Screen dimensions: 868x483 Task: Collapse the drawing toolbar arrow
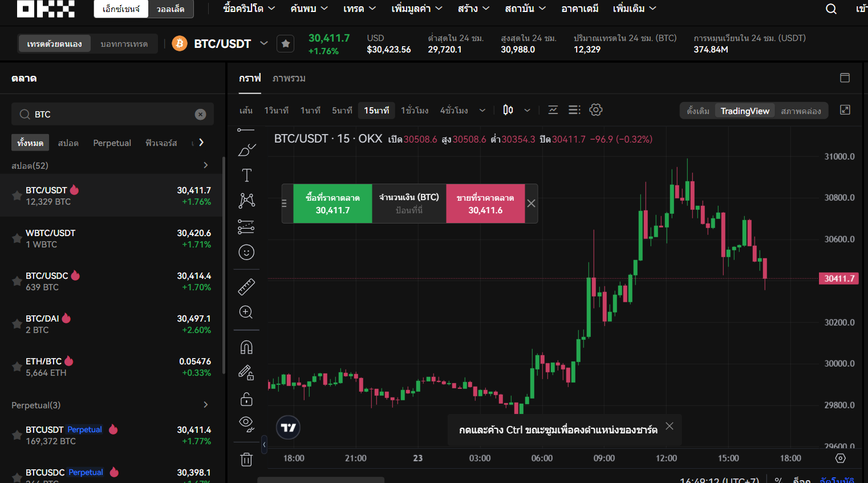tap(264, 445)
